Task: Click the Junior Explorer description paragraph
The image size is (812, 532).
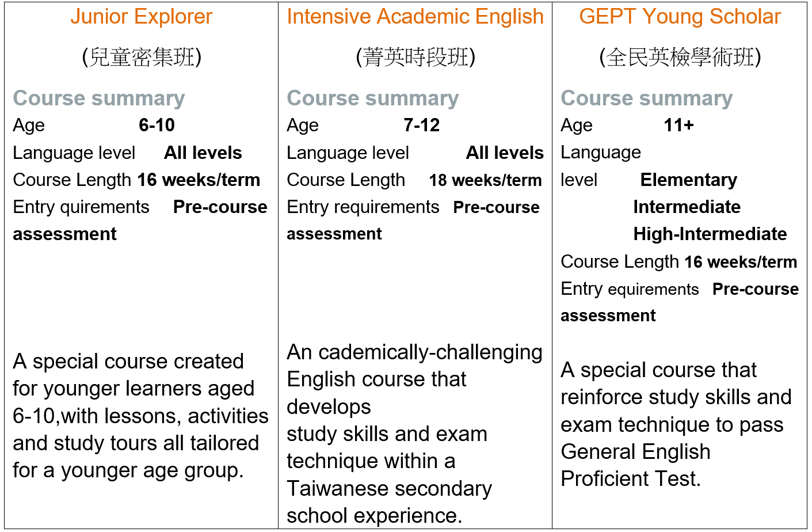Action: click(x=140, y=416)
